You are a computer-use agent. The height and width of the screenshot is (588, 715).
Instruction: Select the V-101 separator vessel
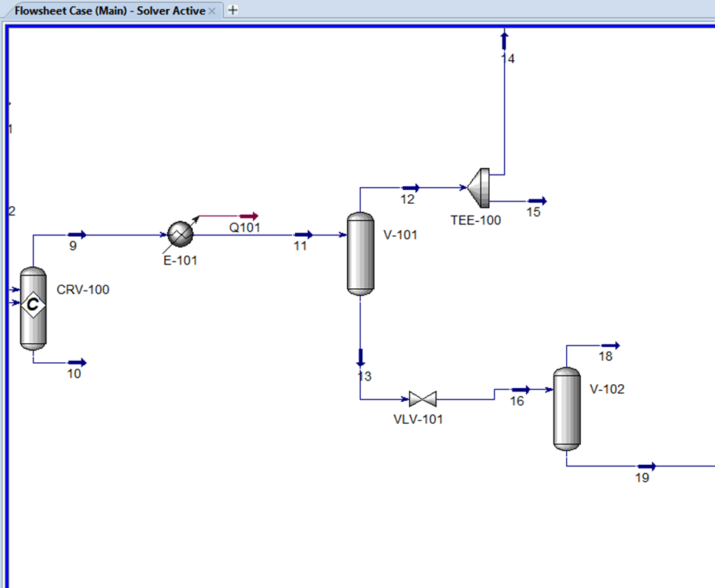pos(361,254)
